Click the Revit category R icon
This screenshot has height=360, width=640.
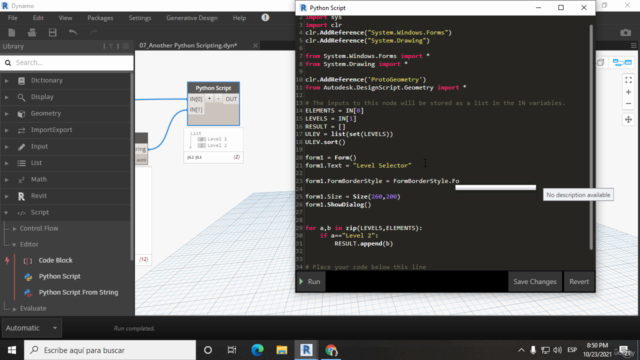click(x=21, y=196)
